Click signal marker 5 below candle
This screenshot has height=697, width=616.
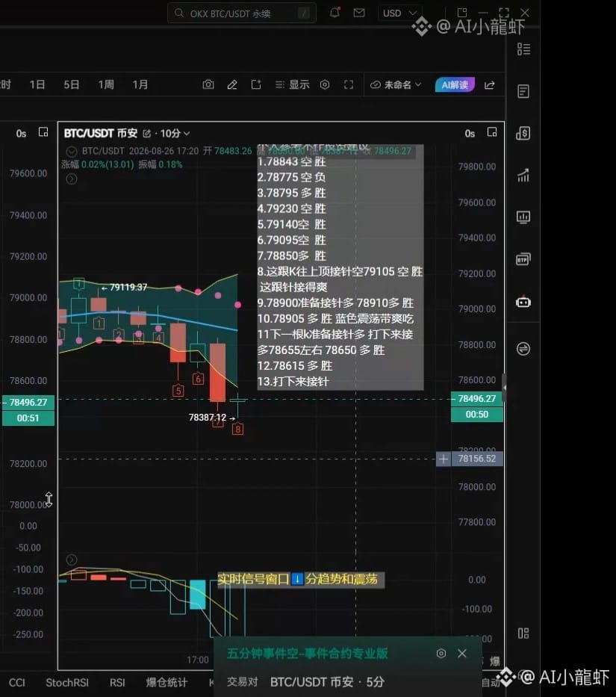pyautogui.click(x=178, y=391)
